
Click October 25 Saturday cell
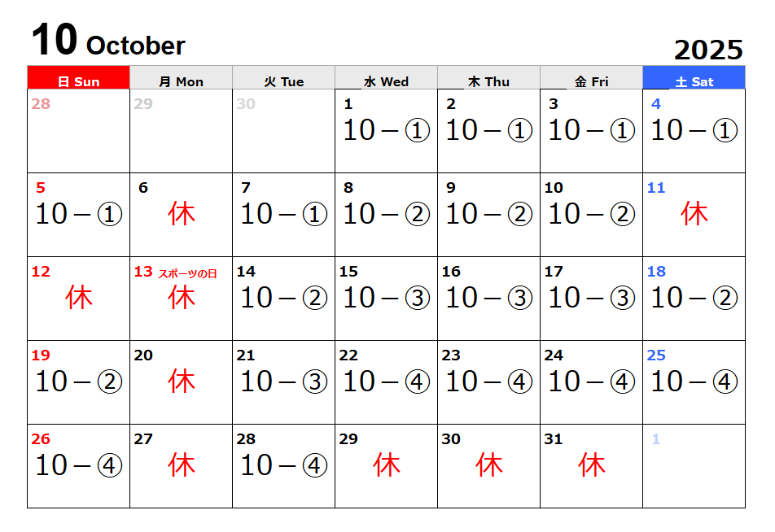(694, 382)
